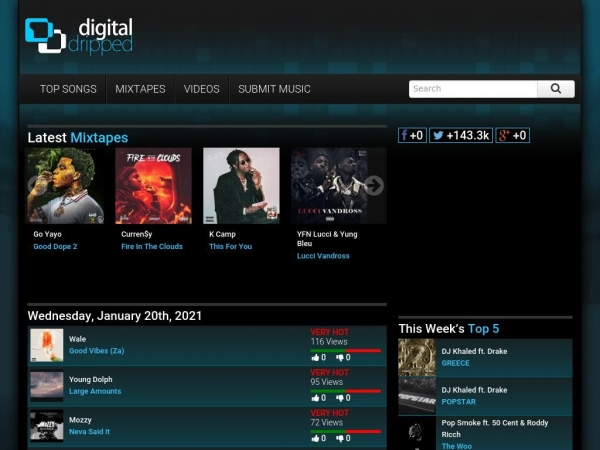Viewport: 600px width, 450px height.
Task: Open the MIXTAPES menu item
Action: tap(140, 89)
